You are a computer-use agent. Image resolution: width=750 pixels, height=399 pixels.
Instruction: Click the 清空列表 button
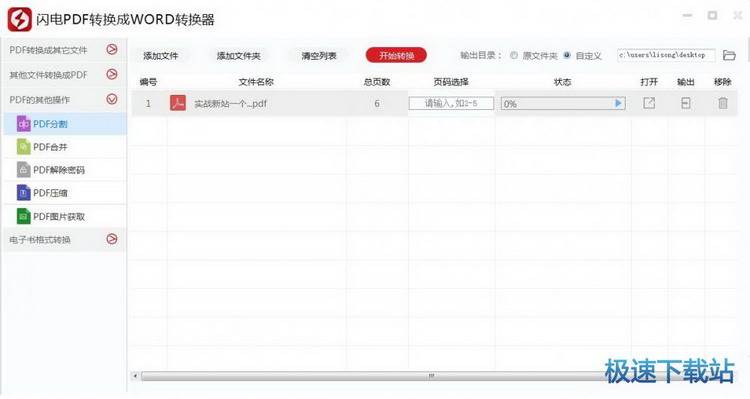click(319, 56)
